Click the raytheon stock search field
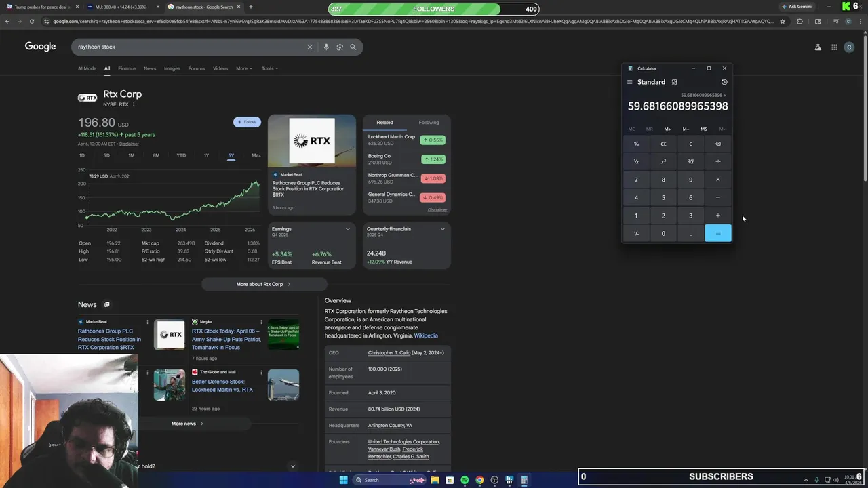The image size is (868, 488). [x=190, y=47]
